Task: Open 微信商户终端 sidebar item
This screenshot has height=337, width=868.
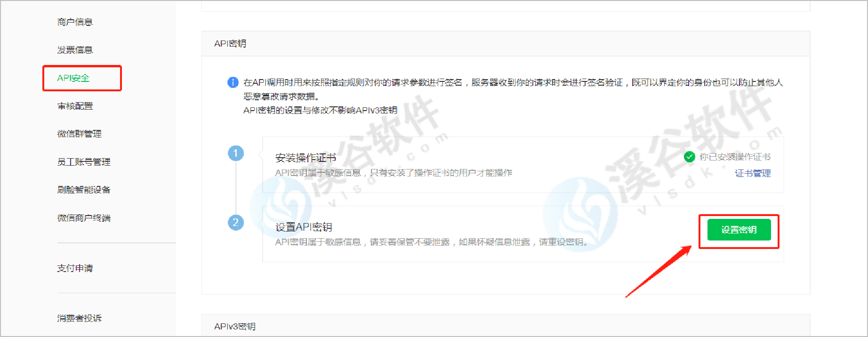Action: click(x=84, y=218)
